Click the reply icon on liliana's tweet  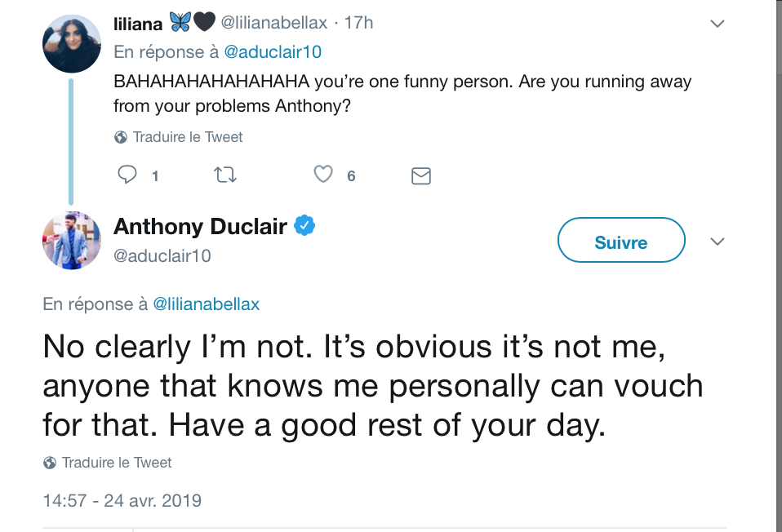click(x=127, y=175)
